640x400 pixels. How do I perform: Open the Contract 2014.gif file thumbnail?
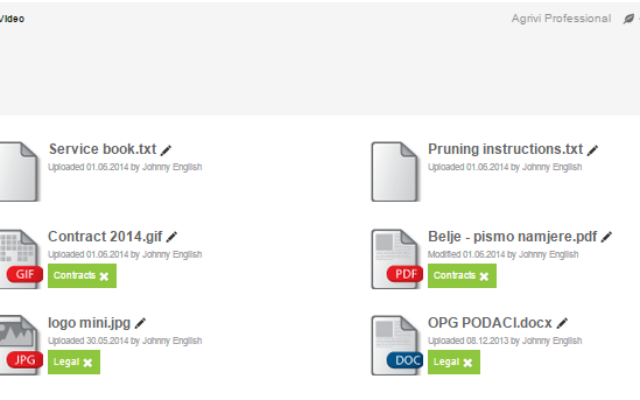click(x=20, y=259)
